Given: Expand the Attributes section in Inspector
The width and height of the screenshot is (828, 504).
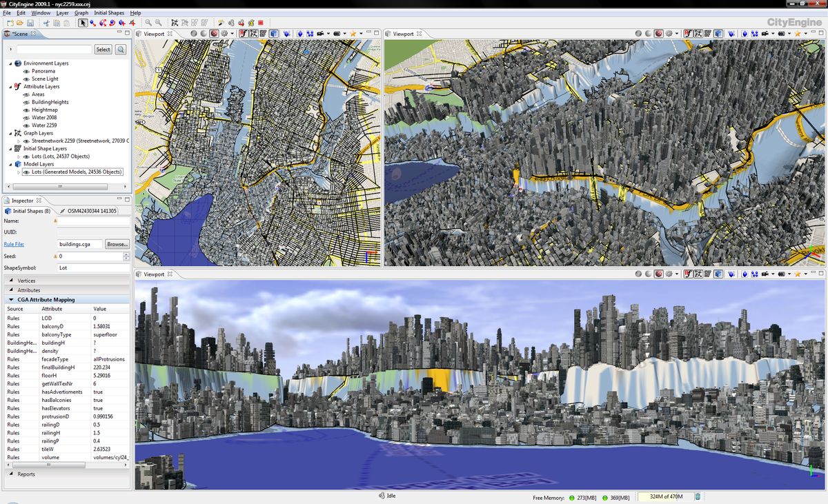Looking at the screenshot, I should [x=11, y=290].
